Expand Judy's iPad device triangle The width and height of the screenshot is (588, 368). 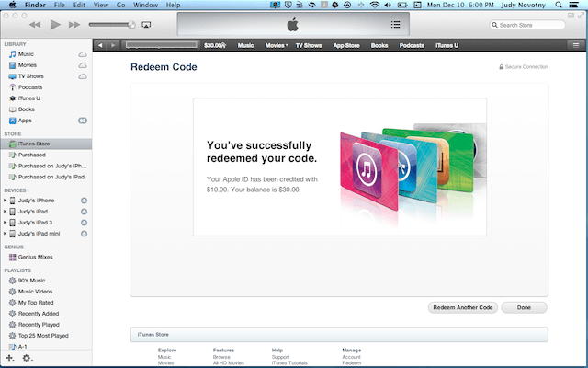pos(5,212)
